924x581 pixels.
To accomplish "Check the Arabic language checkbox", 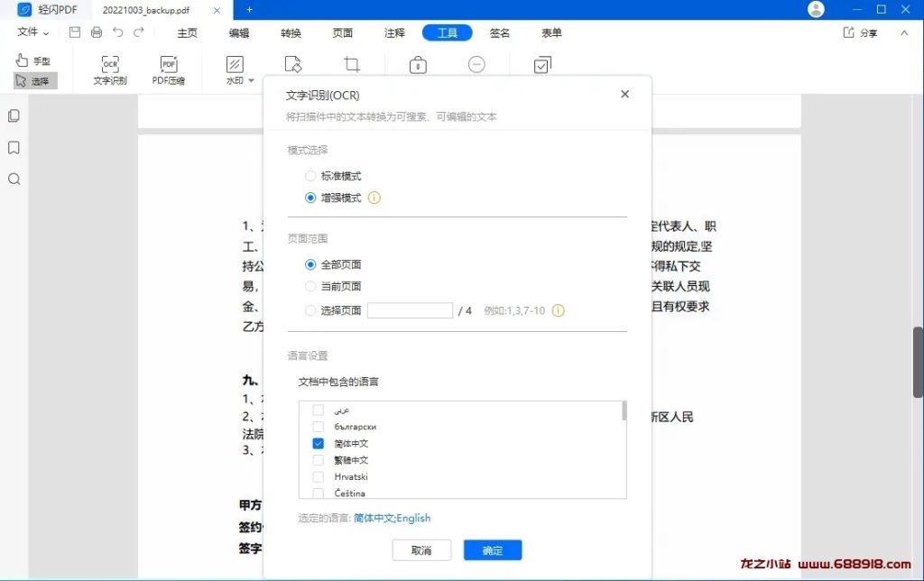I will (x=319, y=410).
